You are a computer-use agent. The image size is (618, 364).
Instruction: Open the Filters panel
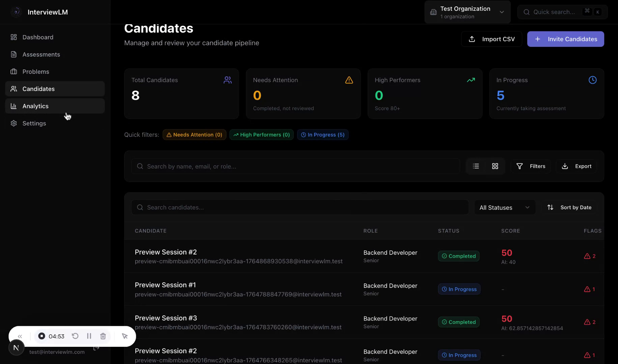[531, 166]
